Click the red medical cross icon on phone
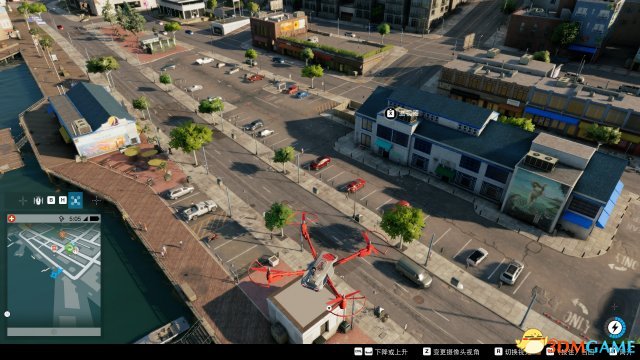Viewport: 640px width, 360px height. point(11,219)
